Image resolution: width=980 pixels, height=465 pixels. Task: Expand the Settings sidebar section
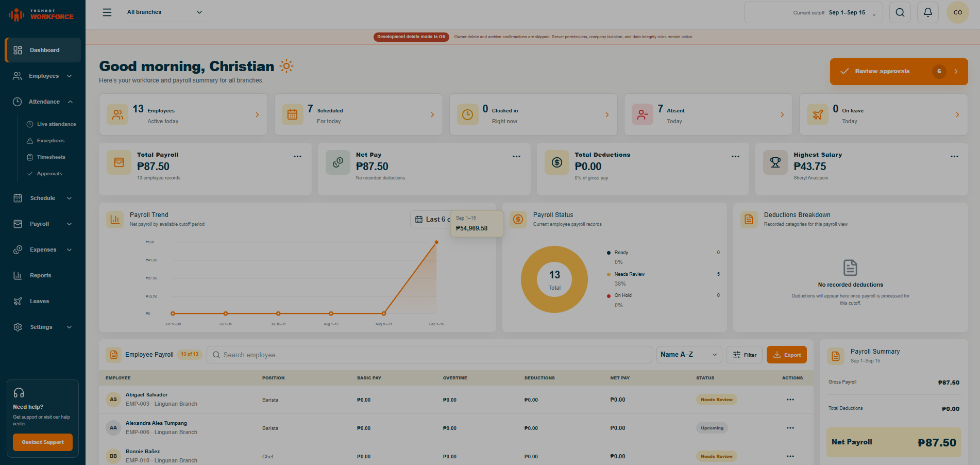(70, 327)
